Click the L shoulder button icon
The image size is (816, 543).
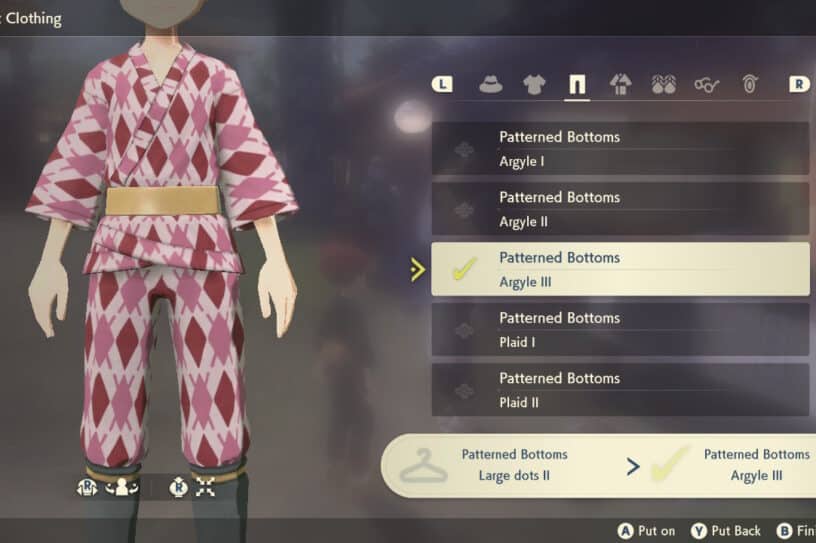[x=442, y=84]
